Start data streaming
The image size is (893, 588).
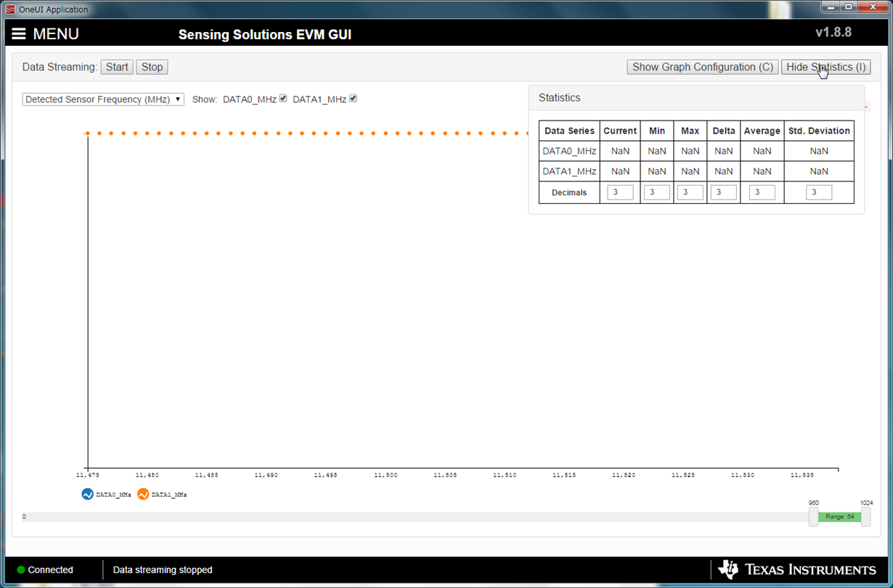click(117, 67)
